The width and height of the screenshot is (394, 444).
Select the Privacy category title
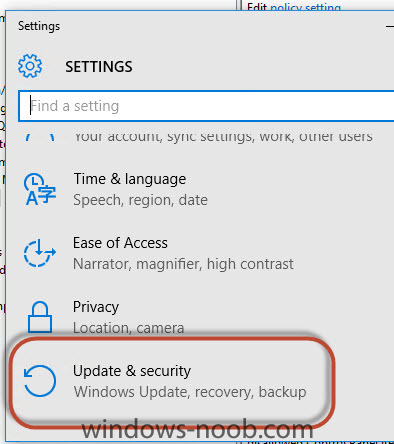click(96, 307)
